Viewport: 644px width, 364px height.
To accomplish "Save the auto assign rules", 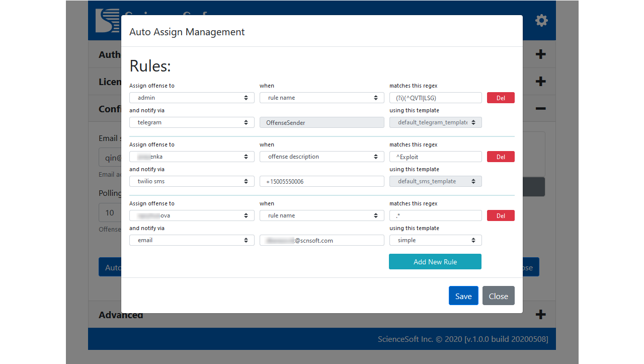I will click(463, 296).
